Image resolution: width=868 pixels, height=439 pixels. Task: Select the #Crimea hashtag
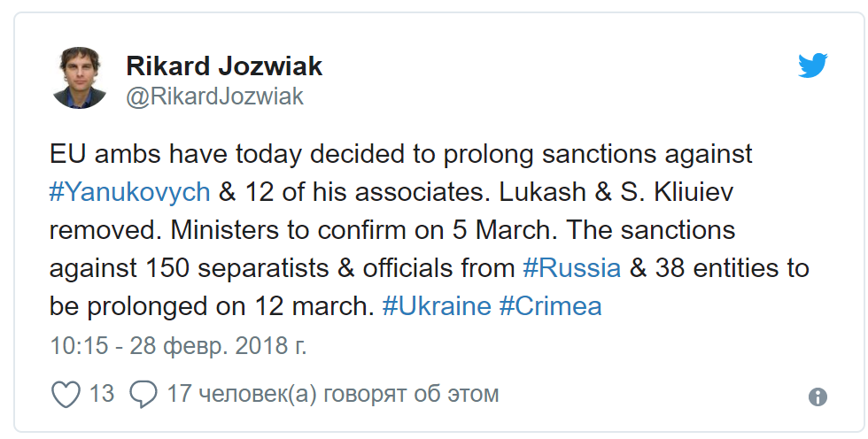550,306
